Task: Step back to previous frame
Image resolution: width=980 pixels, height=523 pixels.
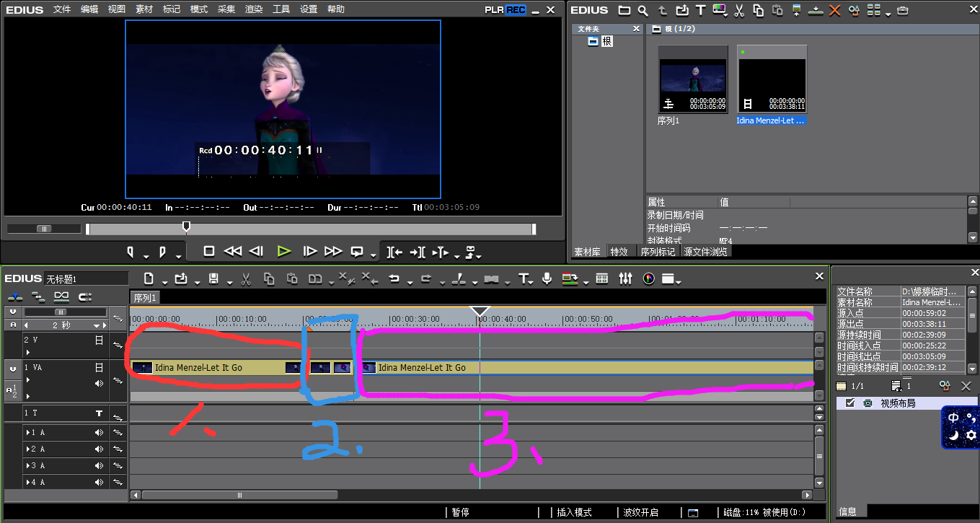Action: point(256,251)
